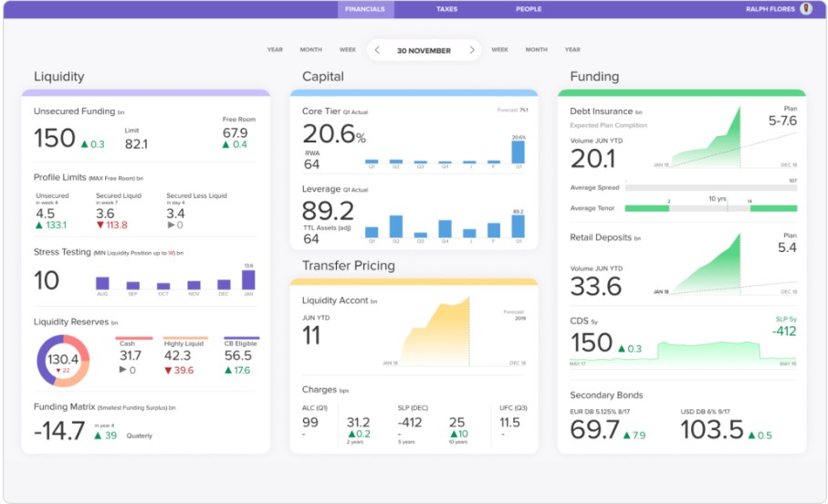Click the Liquidity section heading
This screenshot has height=504, width=828.
coord(59,77)
